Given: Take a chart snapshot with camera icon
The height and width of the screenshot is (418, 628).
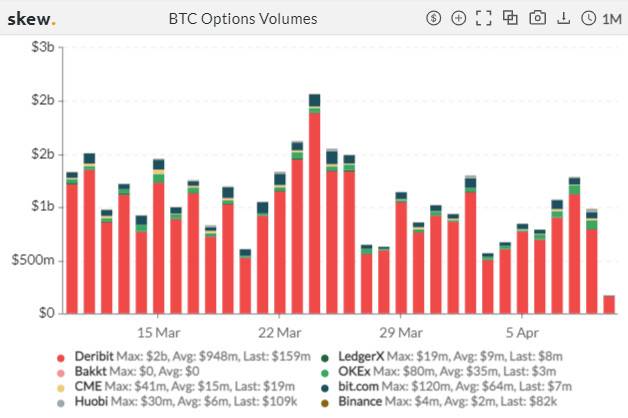Looking at the screenshot, I should click(537, 18).
